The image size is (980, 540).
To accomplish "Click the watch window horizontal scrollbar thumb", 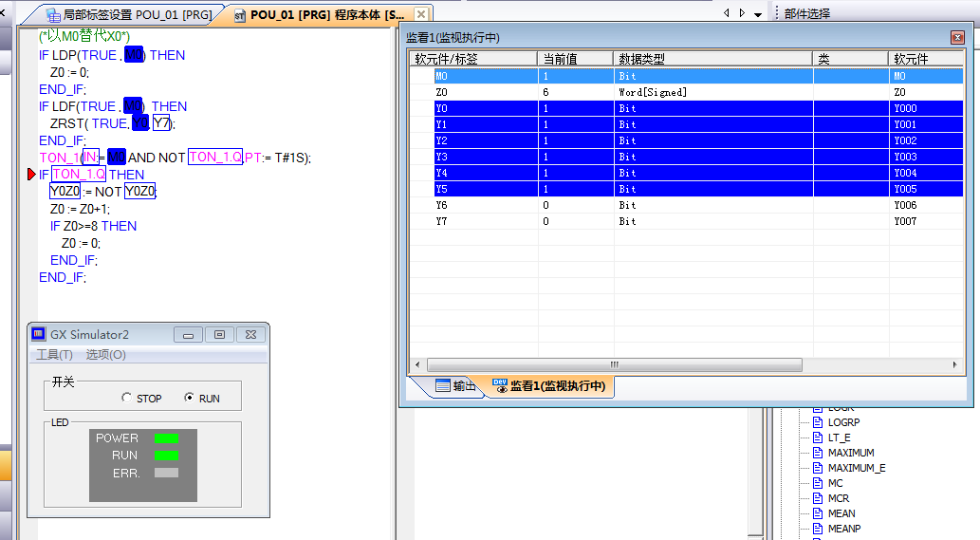I will pos(614,364).
